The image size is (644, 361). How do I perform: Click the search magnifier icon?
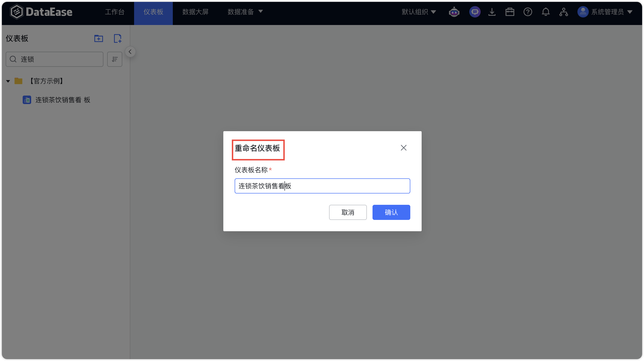[13, 59]
